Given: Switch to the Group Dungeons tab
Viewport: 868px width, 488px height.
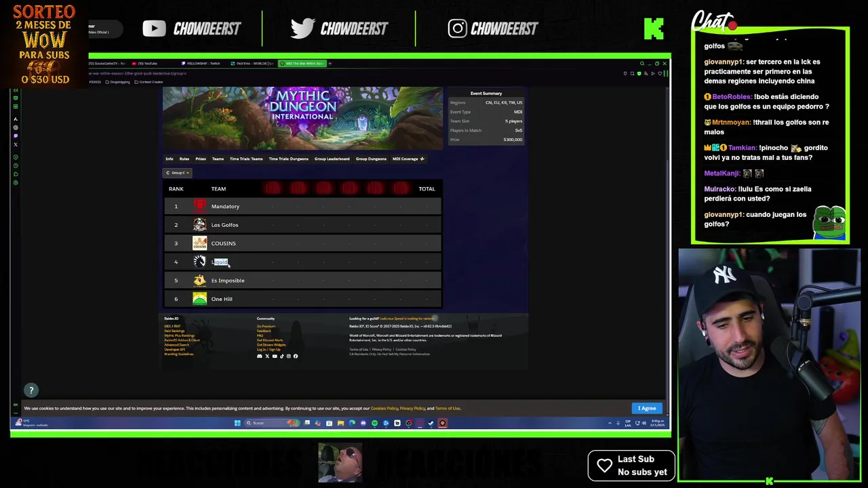Looking at the screenshot, I should pos(371,159).
